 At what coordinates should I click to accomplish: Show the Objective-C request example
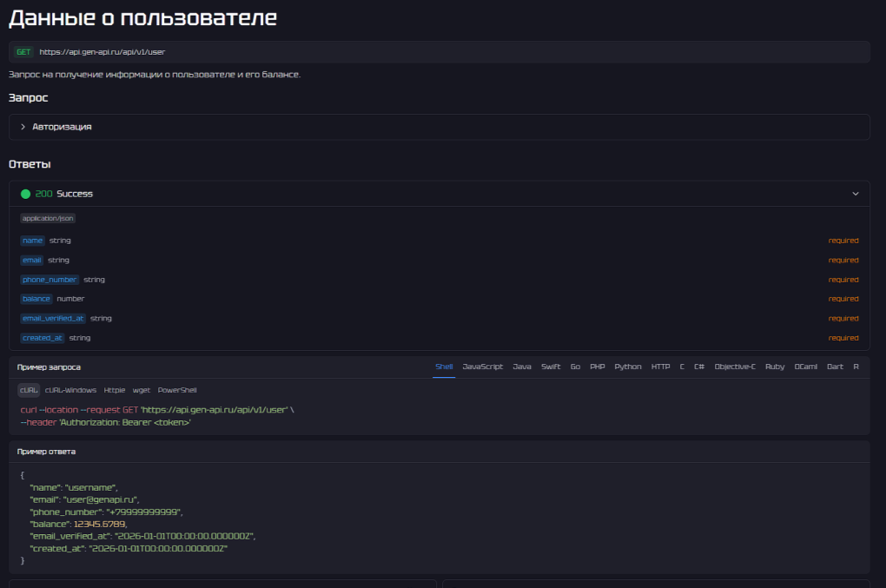tap(735, 367)
